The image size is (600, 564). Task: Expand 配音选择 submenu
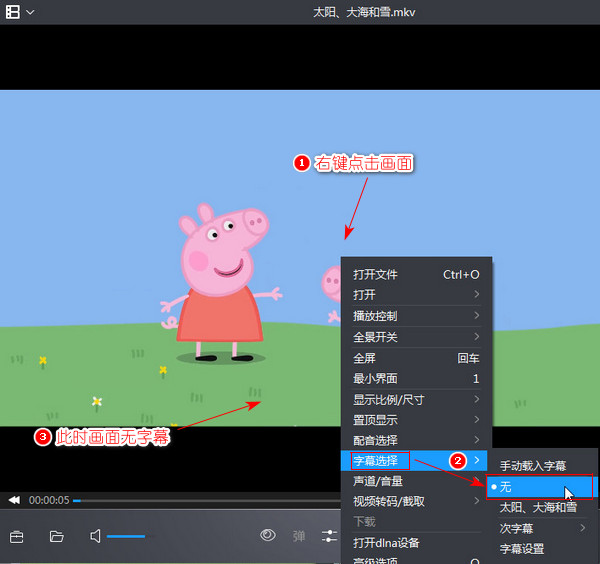coord(416,440)
